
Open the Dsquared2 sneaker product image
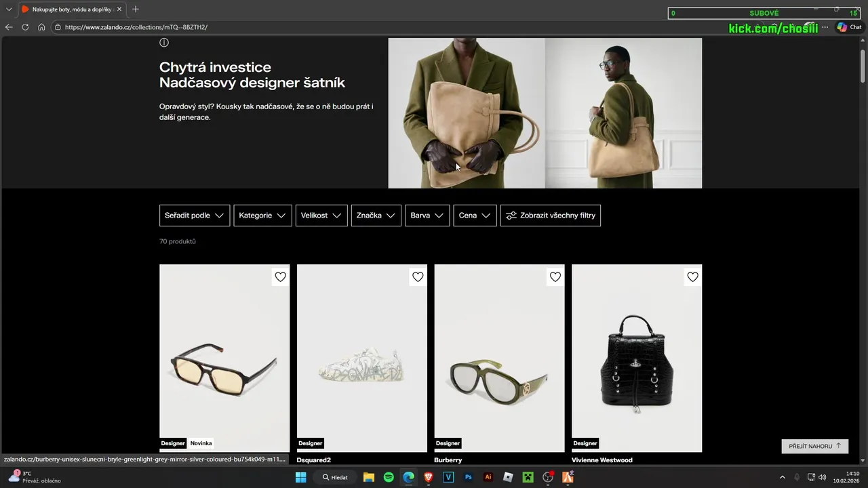click(362, 358)
